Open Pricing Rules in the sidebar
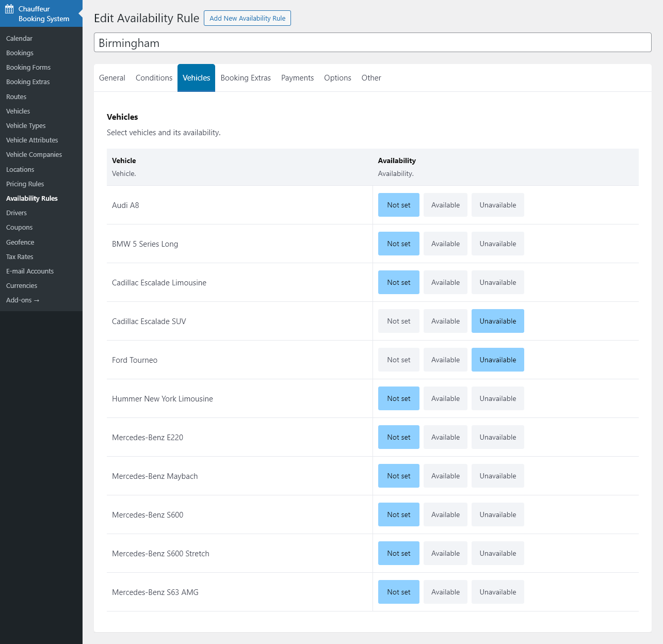Screen dimensions: 663x644 tap(25, 184)
